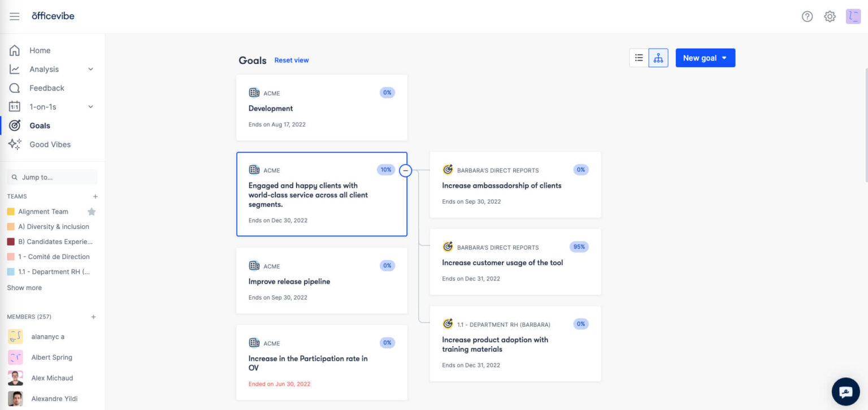Show more teams in the sidebar
The height and width of the screenshot is (410, 868).
[24, 287]
